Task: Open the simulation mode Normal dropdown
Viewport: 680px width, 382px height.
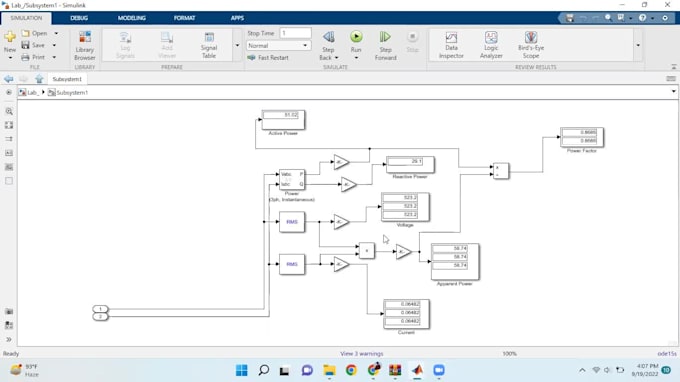Action: coord(278,46)
